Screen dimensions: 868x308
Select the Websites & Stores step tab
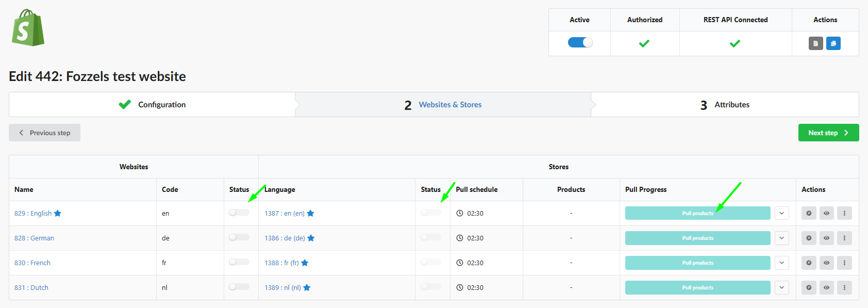(443, 105)
